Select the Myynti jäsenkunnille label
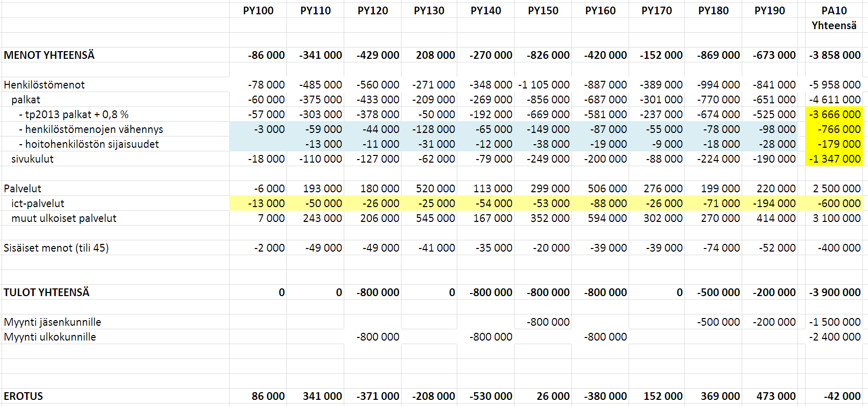 pos(52,322)
